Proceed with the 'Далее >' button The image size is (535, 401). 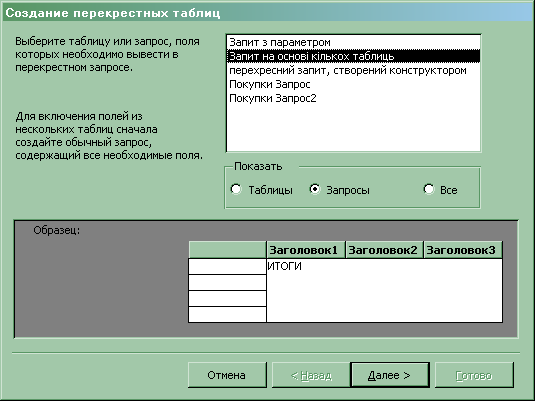tap(390, 375)
